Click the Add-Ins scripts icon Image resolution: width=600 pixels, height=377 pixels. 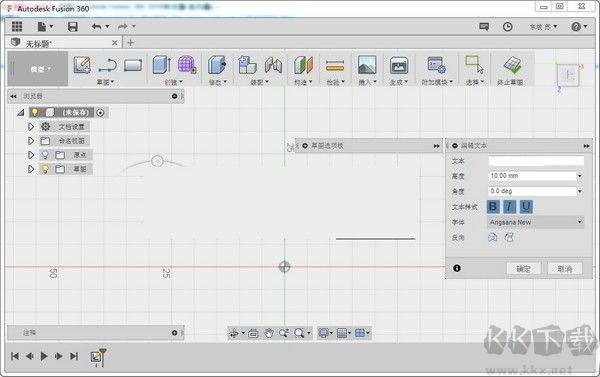(437, 65)
